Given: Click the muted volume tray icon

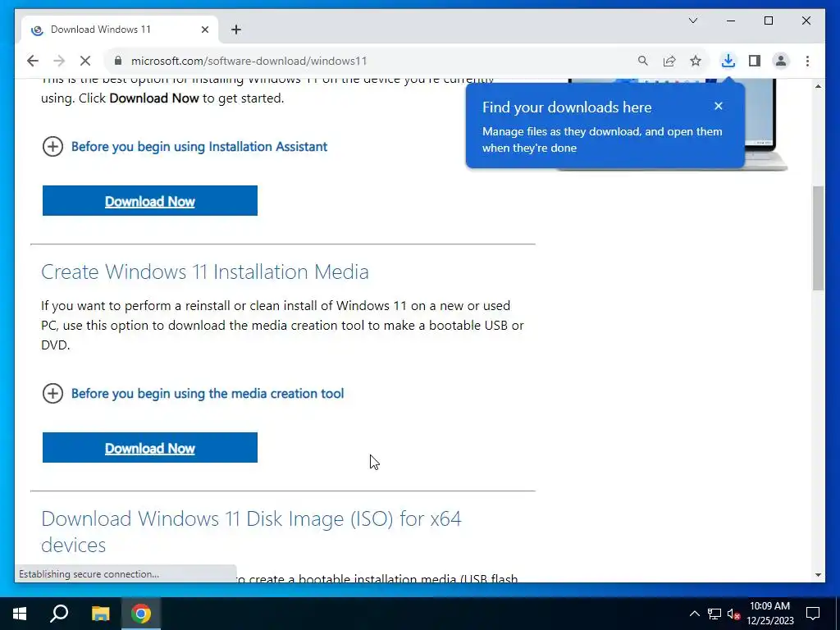Looking at the screenshot, I should tap(733, 614).
